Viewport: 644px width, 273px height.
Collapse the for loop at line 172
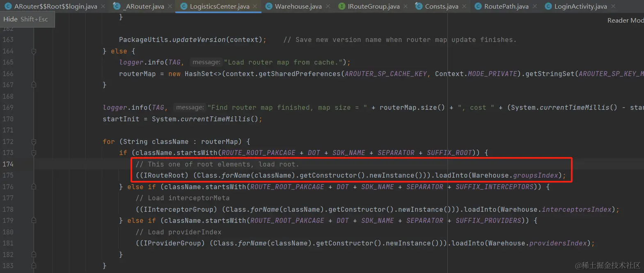34,142
